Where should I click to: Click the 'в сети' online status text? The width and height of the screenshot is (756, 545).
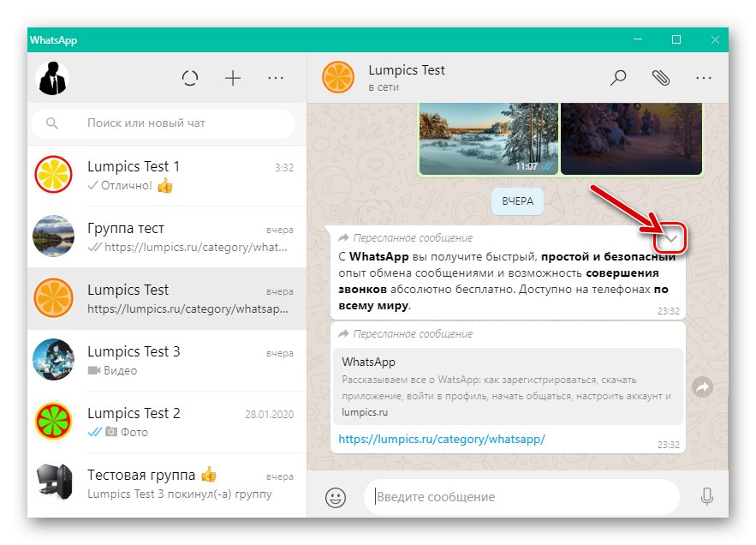click(384, 88)
